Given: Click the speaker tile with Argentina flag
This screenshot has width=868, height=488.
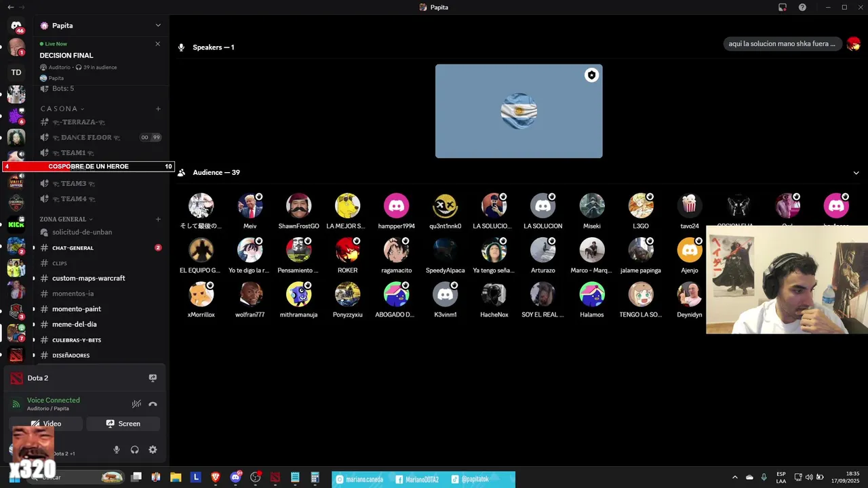Looking at the screenshot, I should pyautogui.click(x=519, y=111).
